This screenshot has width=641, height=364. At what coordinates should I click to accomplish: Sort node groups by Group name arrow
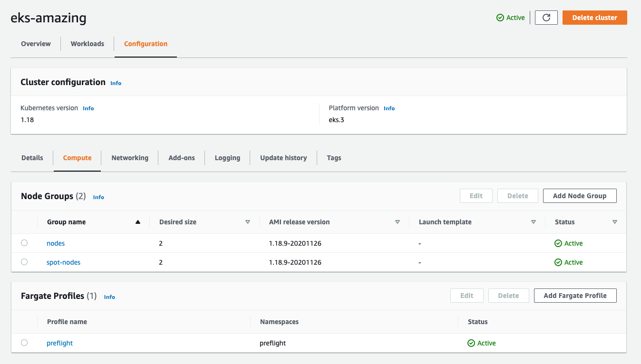pos(138,222)
